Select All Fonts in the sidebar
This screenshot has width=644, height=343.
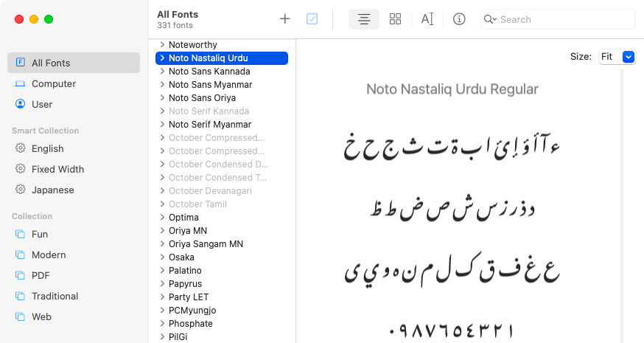pyautogui.click(x=74, y=63)
